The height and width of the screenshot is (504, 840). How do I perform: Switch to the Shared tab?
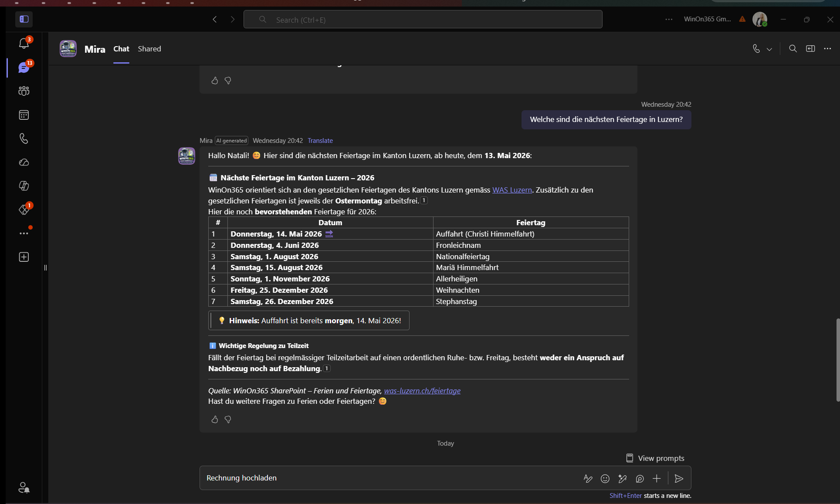tap(149, 49)
